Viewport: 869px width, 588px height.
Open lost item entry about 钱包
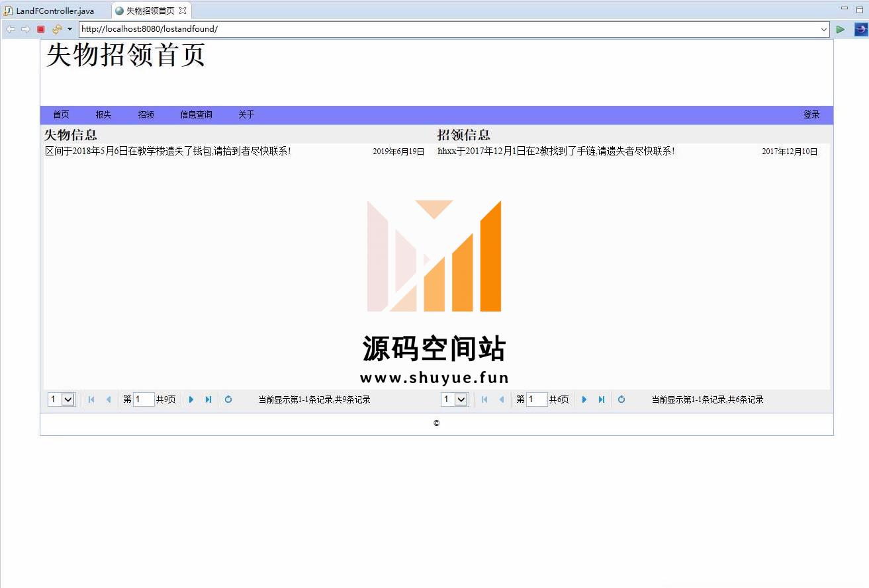(168, 151)
